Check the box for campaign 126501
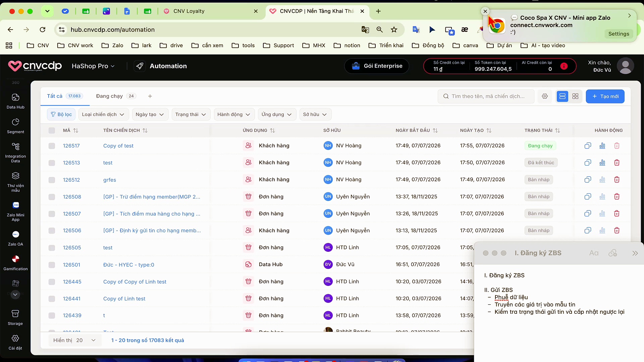The width and height of the screenshot is (644, 362). (x=52, y=265)
